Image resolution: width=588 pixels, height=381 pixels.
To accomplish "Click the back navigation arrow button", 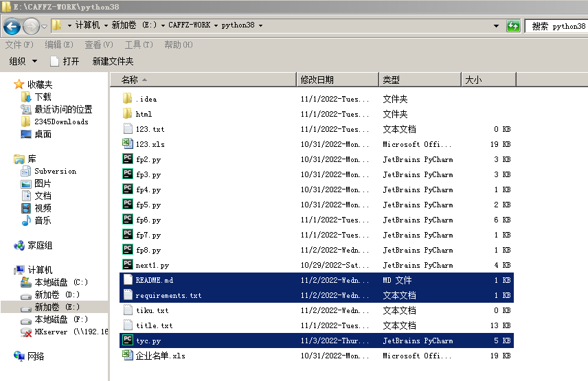I will coord(12,27).
